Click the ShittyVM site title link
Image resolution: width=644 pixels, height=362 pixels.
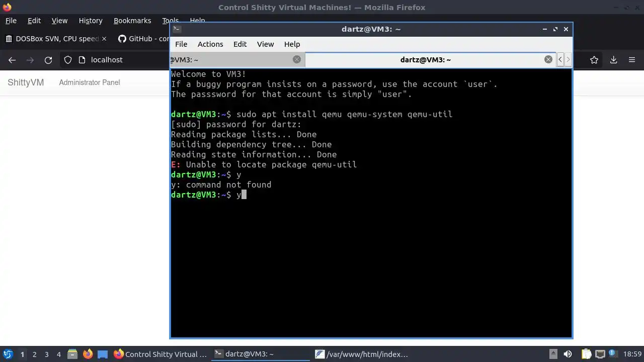tap(26, 82)
